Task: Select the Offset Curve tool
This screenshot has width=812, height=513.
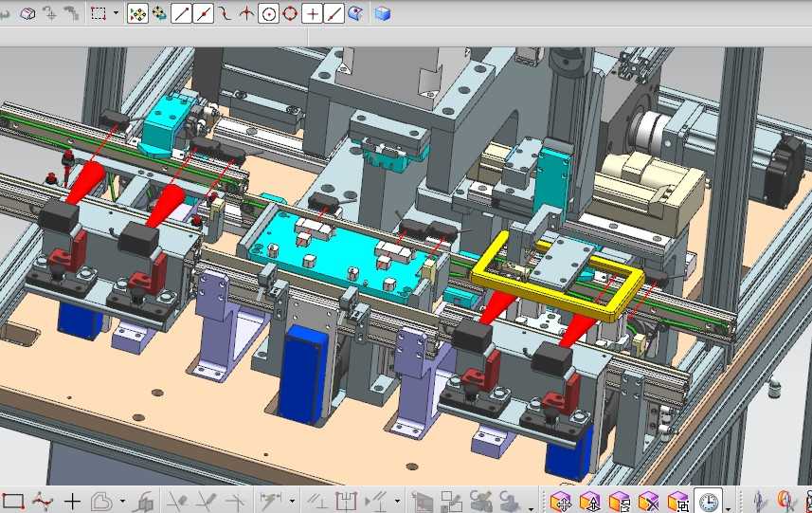Action: tap(101, 502)
